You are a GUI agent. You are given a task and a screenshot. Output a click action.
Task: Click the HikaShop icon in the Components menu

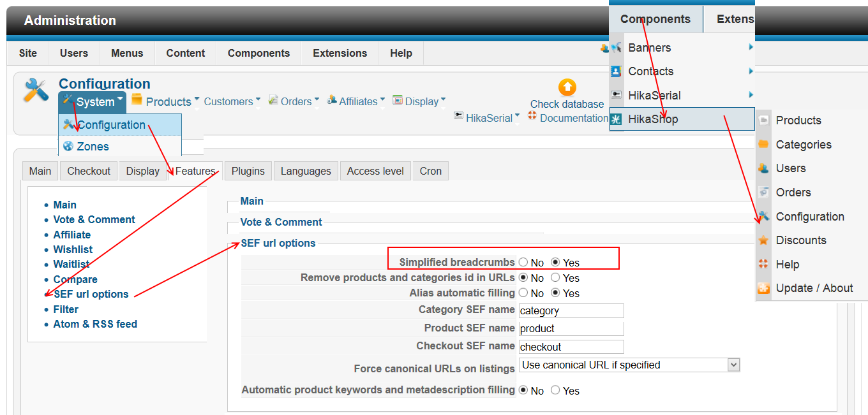tap(616, 119)
